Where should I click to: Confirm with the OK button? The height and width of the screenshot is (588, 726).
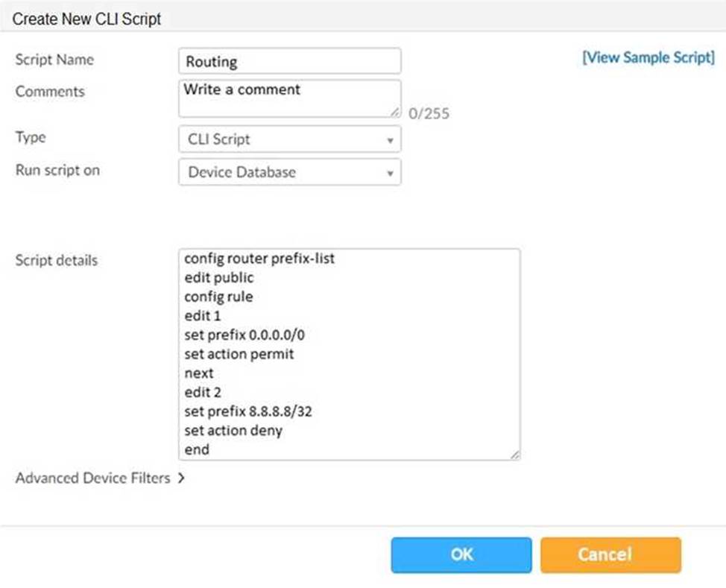click(461, 554)
